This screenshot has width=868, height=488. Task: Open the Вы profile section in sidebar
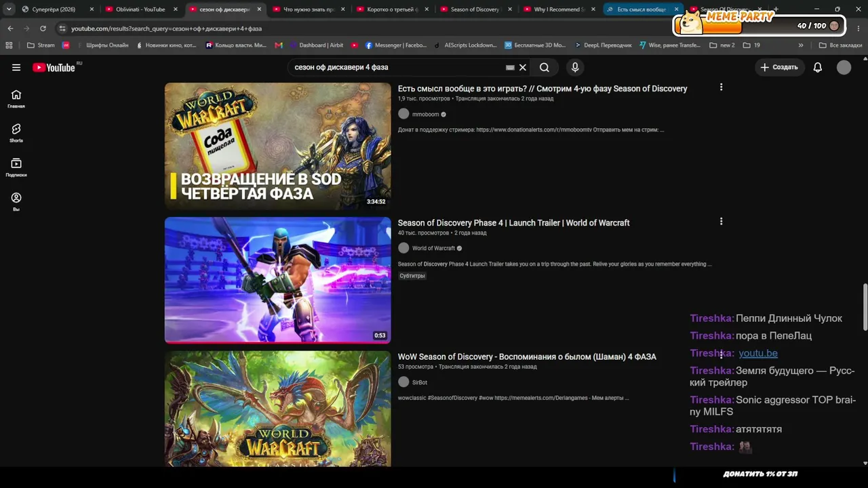tap(16, 201)
